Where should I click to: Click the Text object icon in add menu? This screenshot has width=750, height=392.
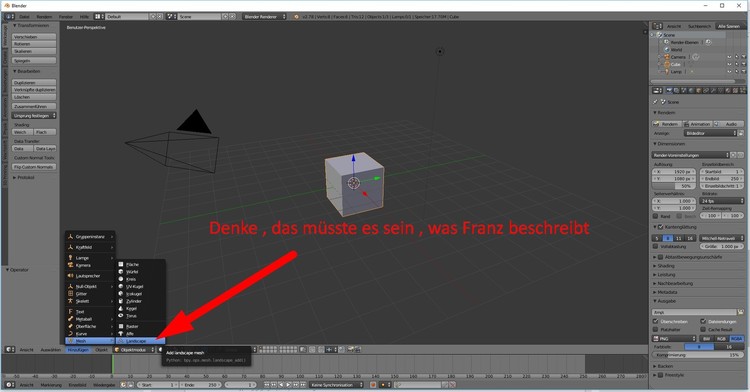(70, 312)
